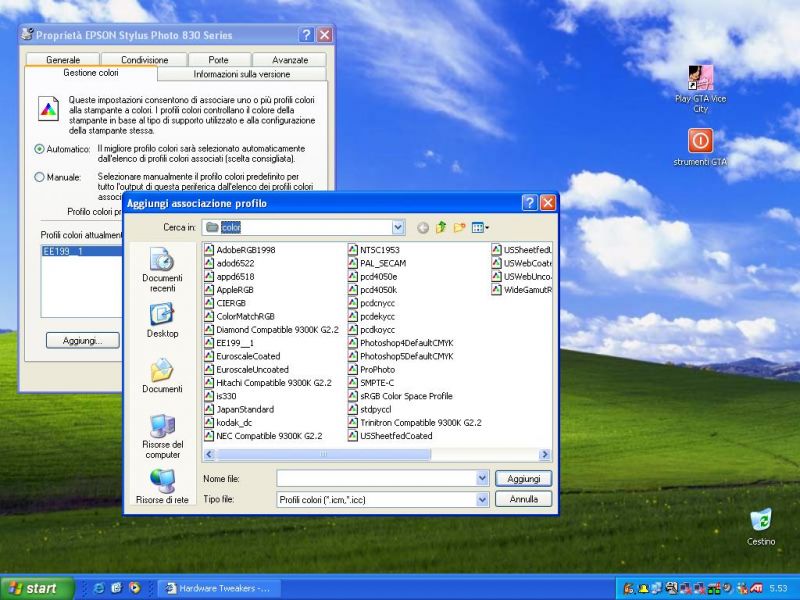Click the ATI icon in system tray
Viewport: 800px width, 600px height.
[x=756, y=588]
